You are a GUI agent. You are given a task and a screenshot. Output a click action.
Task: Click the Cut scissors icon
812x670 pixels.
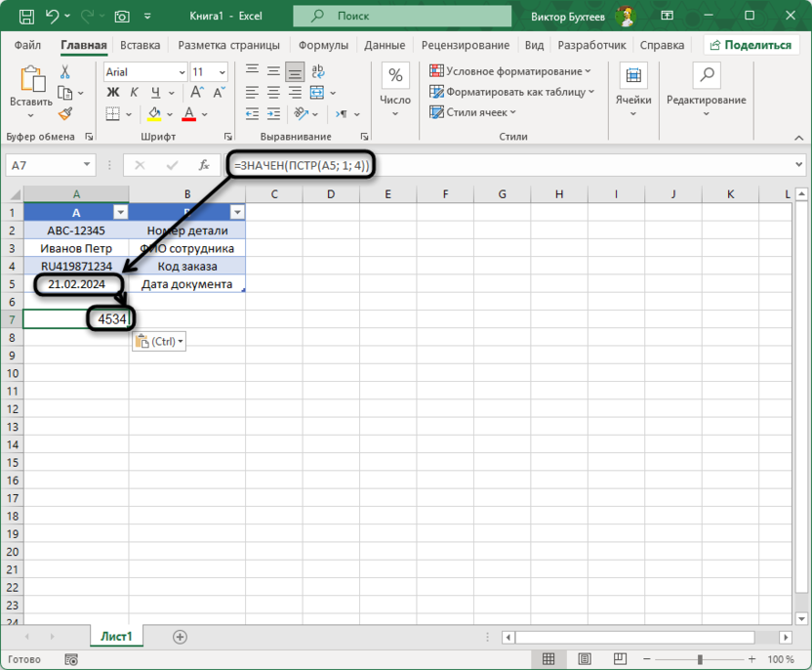point(65,72)
